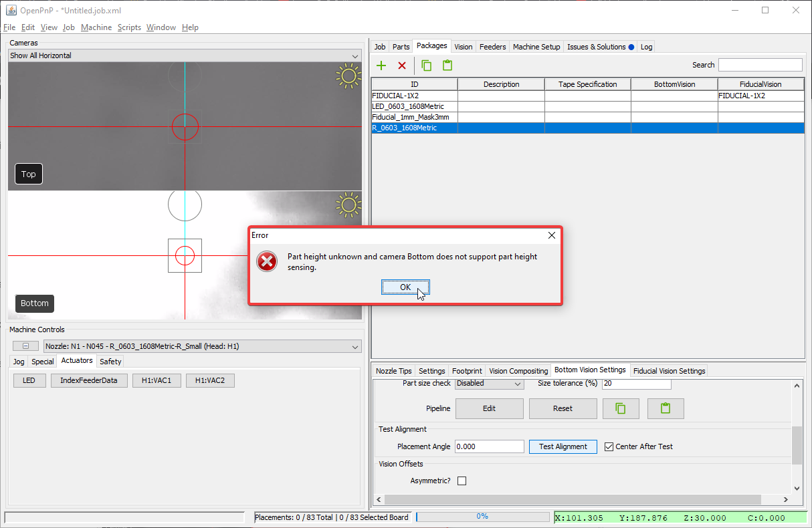Collapse machine controls with minus toggle button

point(25,346)
